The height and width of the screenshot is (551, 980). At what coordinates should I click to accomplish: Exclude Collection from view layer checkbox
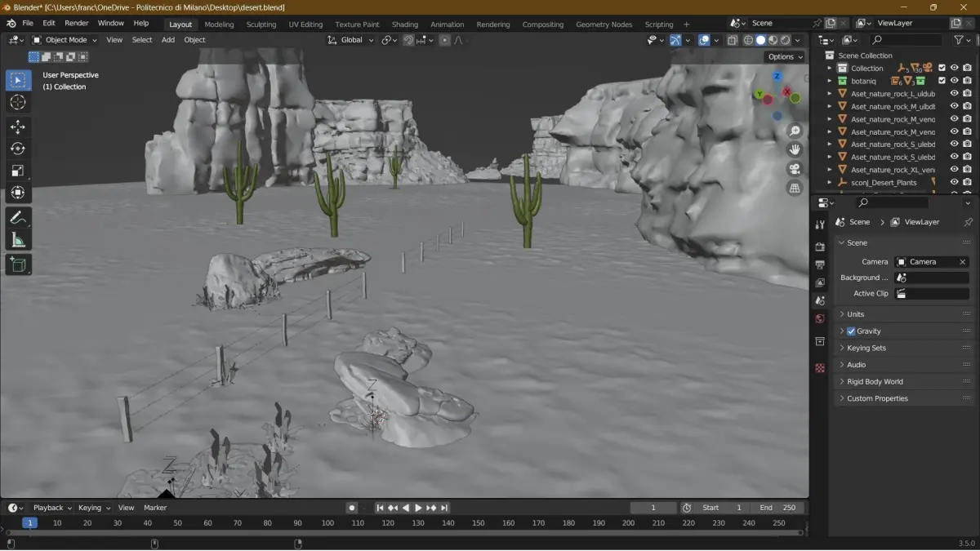pos(942,69)
